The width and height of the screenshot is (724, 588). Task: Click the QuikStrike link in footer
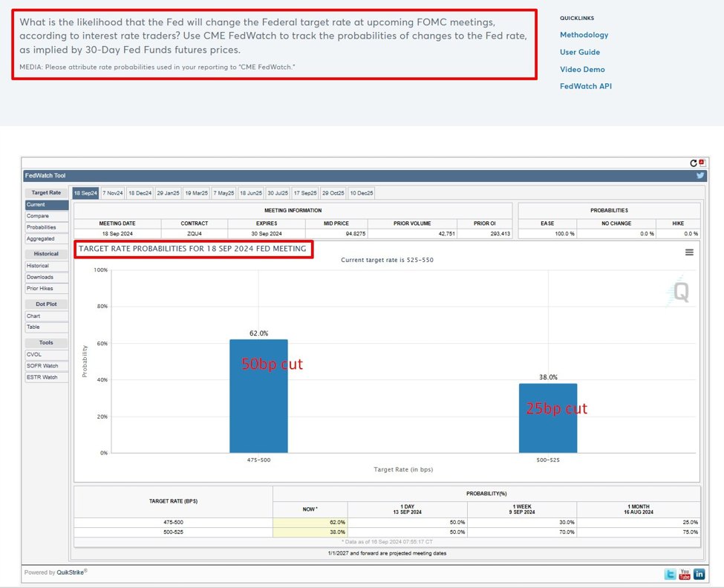point(73,572)
